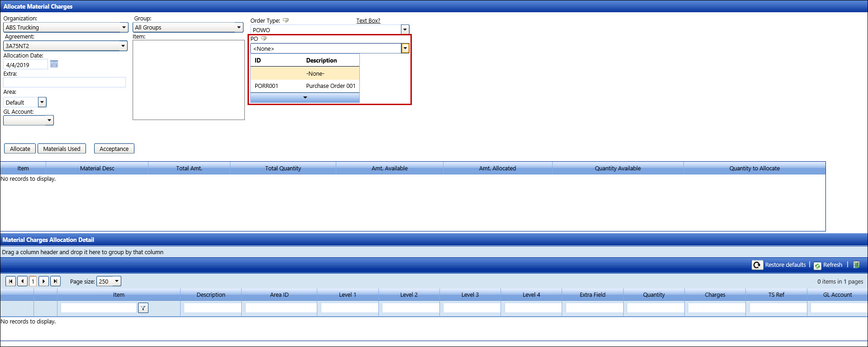Image resolution: width=868 pixels, height=347 pixels.
Task: Sort by the Total Quantity column header
Action: pyautogui.click(x=283, y=169)
